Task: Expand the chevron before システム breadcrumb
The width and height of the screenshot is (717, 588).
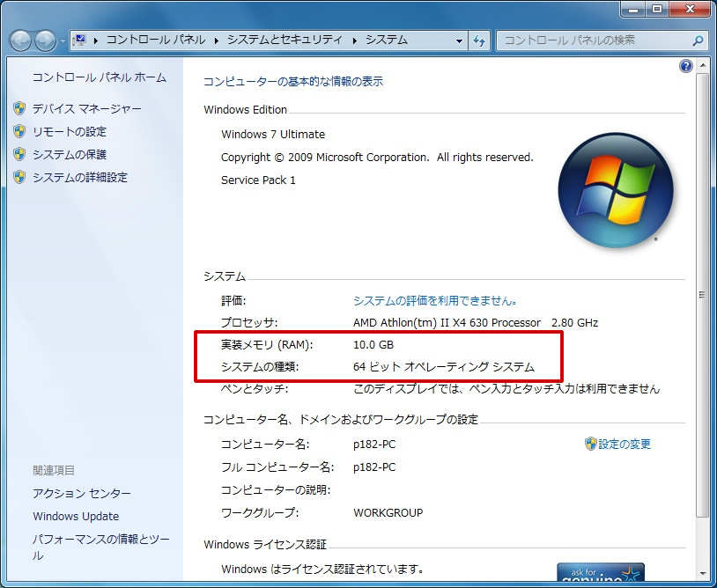Action: click(354, 40)
